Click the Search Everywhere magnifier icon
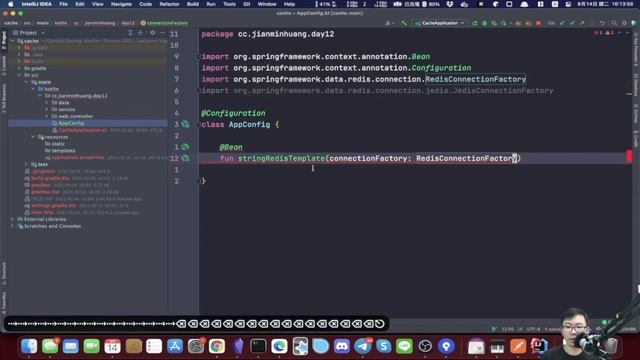The width and height of the screenshot is (640, 360). [x=614, y=23]
